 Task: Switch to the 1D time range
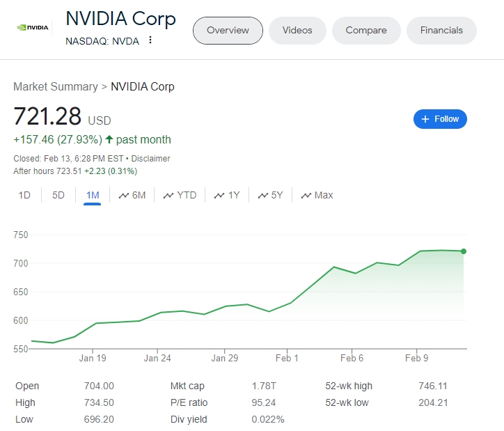point(24,195)
